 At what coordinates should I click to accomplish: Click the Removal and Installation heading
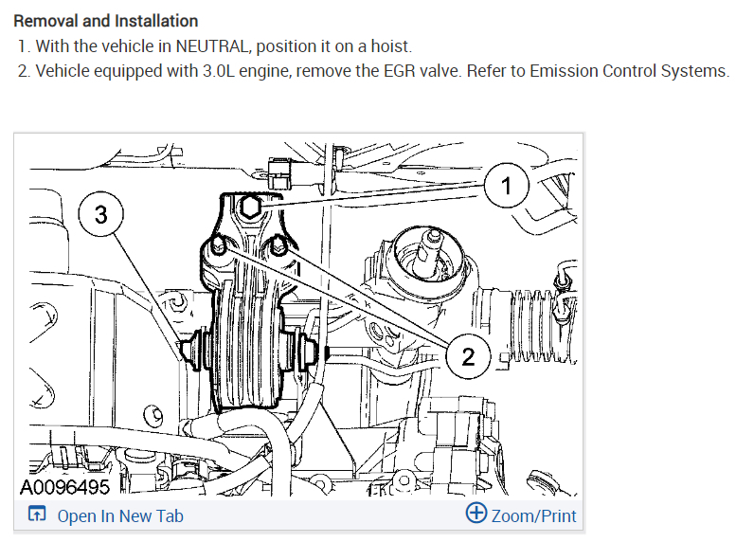(x=106, y=21)
